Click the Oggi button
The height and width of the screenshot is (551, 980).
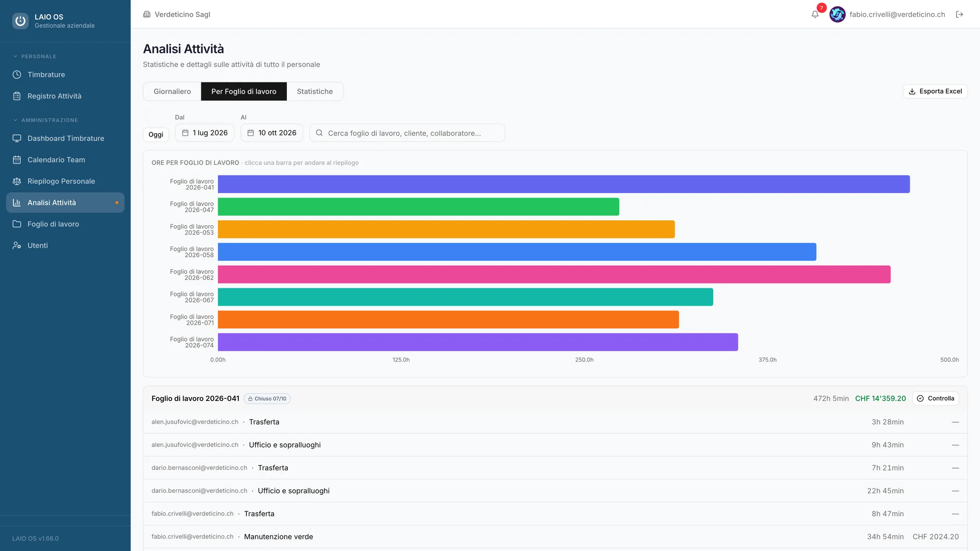pyautogui.click(x=156, y=134)
